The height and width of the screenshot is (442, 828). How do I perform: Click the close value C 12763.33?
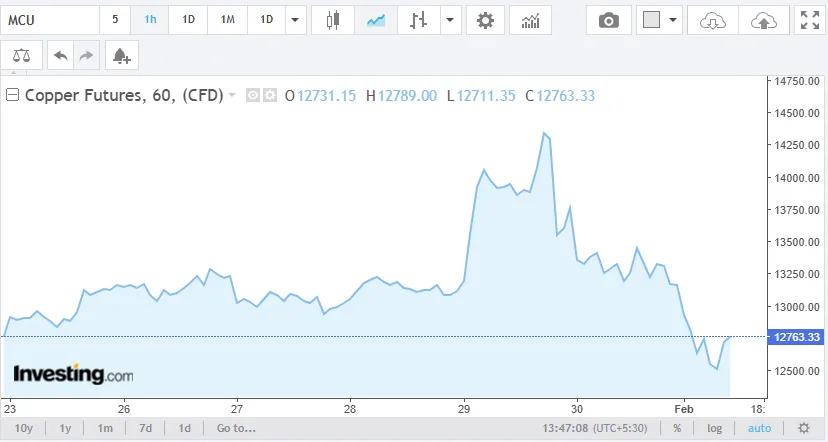click(560, 96)
